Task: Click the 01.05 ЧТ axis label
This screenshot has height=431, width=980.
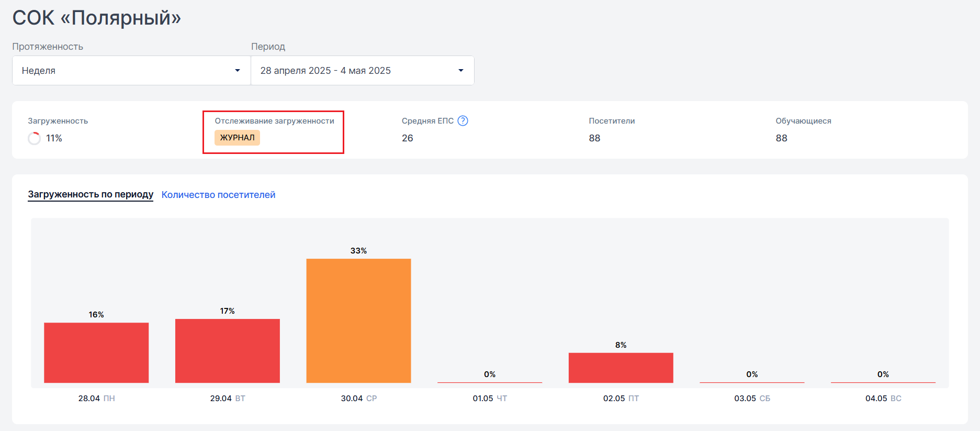Action: click(490, 399)
